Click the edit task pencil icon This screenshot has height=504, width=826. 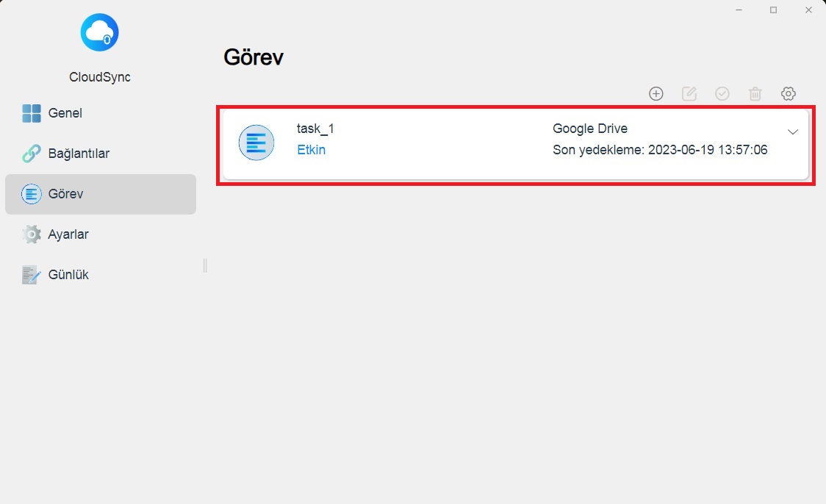click(689, 93)
